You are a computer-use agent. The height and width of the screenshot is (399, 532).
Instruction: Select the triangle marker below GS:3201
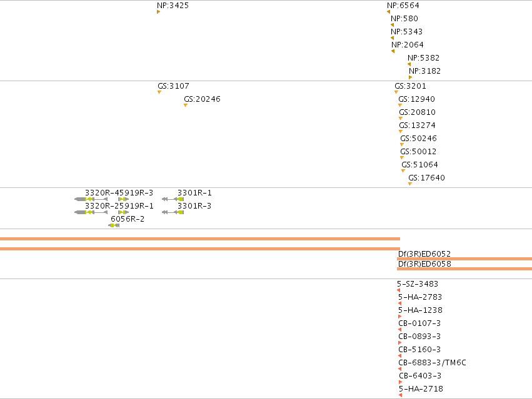(x=396, y=92)
